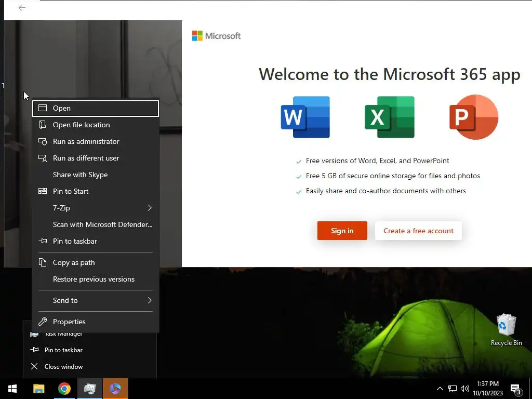Open the volume tray icon
Image resolution: width=532 pixels, height=399 pixels.
click(x=465, y=389)
